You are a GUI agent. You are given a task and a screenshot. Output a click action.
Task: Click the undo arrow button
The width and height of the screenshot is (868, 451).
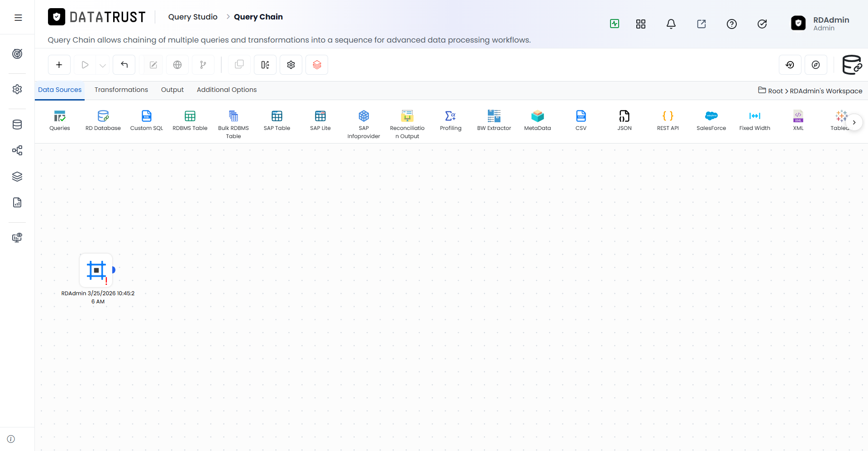124,65
